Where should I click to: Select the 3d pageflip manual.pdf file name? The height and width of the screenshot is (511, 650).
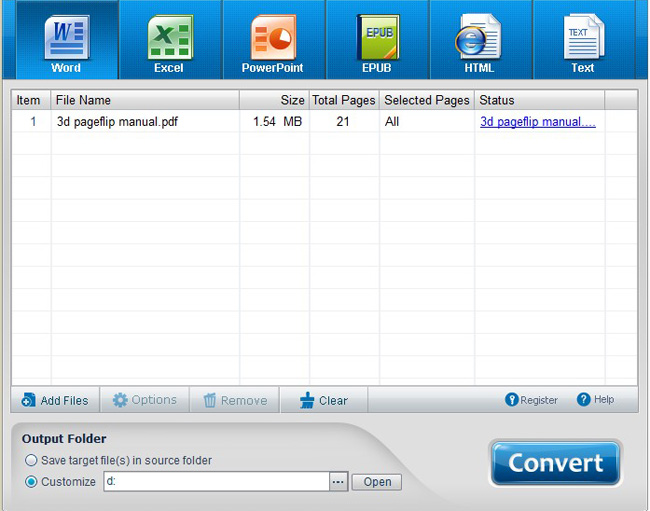click(x=117, y=122)
